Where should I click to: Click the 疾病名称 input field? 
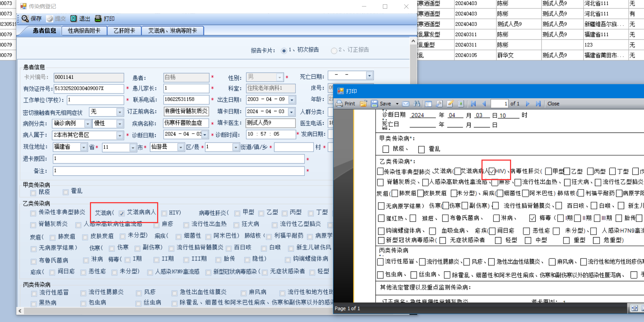pyautogui.click(x=186, y=123)
